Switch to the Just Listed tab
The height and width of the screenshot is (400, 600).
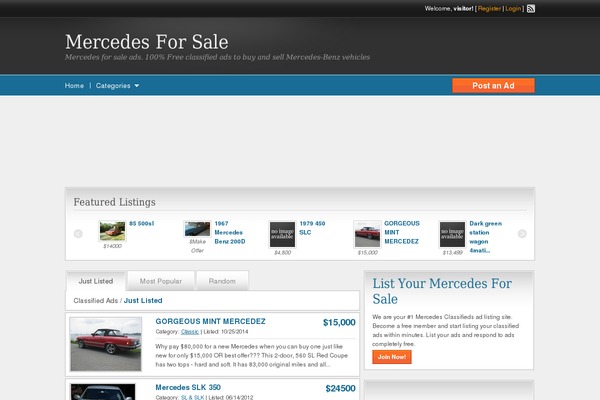click(96, 281)
